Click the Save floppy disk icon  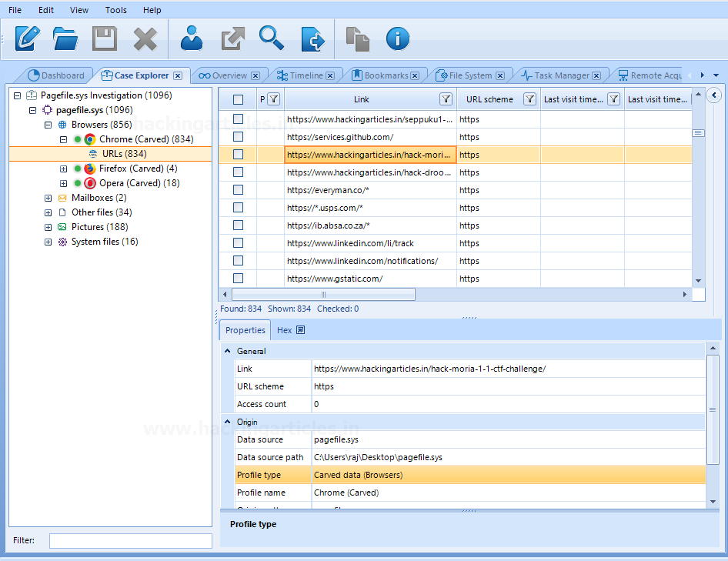click(x=105, y=38)
